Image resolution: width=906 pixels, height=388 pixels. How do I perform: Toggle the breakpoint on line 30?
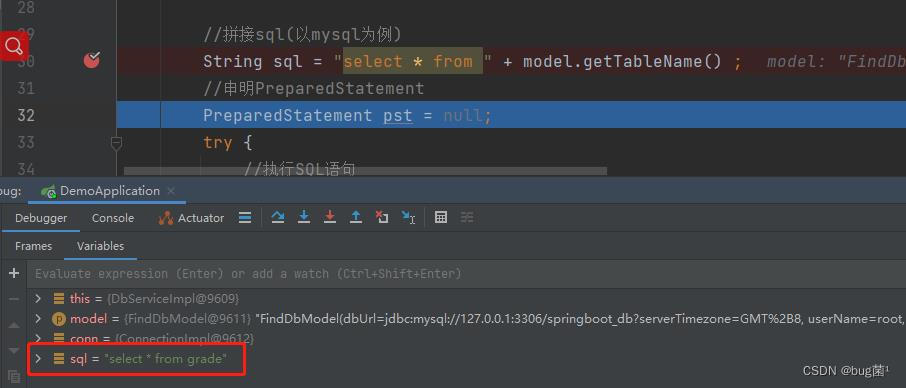point(92,59)
